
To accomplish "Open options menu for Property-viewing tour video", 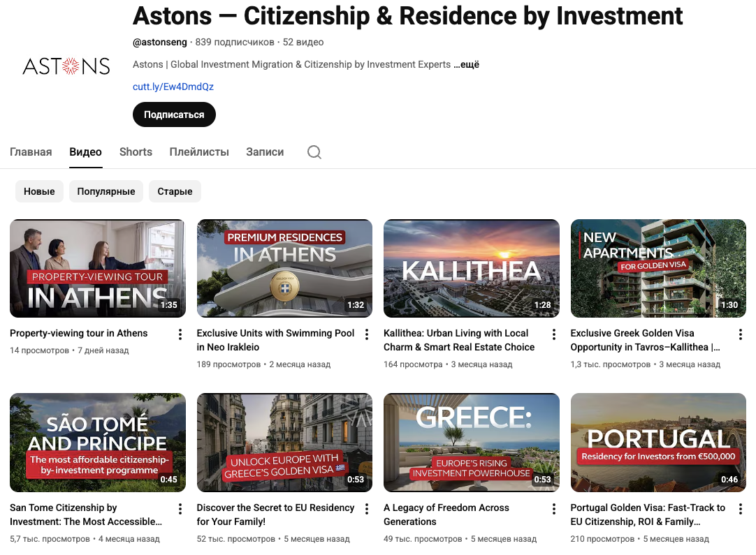I will tap(180, 334).
